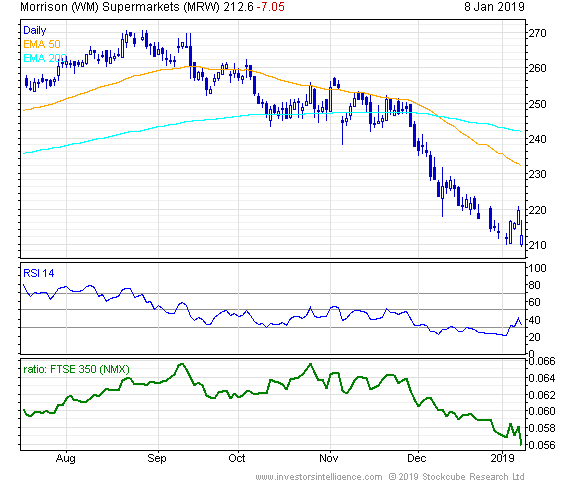
Task: Click the 'Sep' date axis label
Action: (157, 458)
